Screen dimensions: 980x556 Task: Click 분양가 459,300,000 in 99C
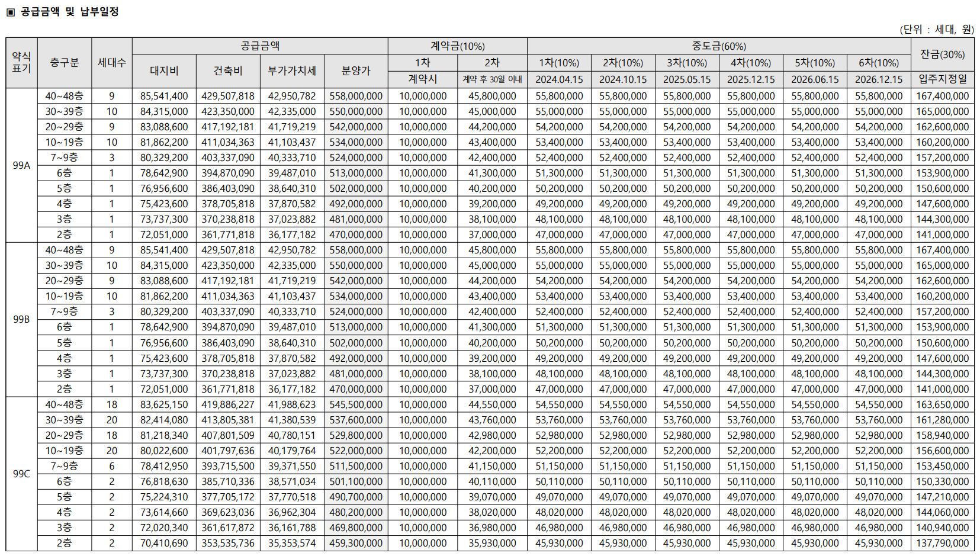pyautogui.click(x=356, y=543)
